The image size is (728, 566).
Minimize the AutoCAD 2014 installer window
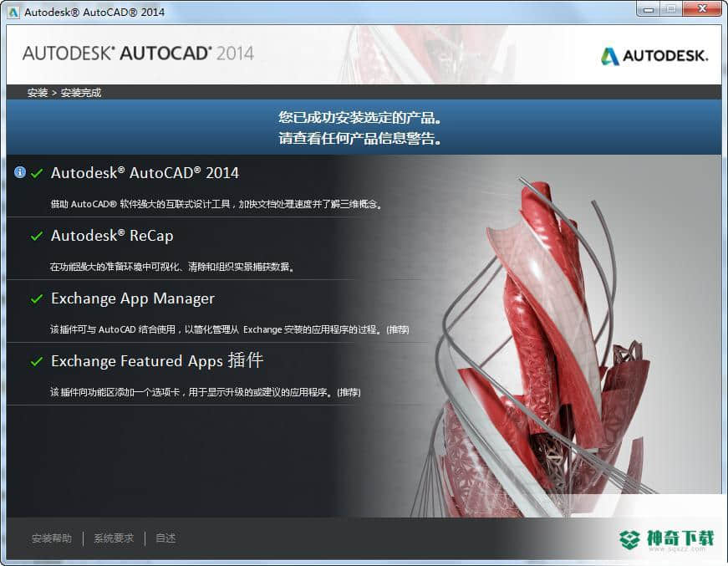[x=649, y=9]
